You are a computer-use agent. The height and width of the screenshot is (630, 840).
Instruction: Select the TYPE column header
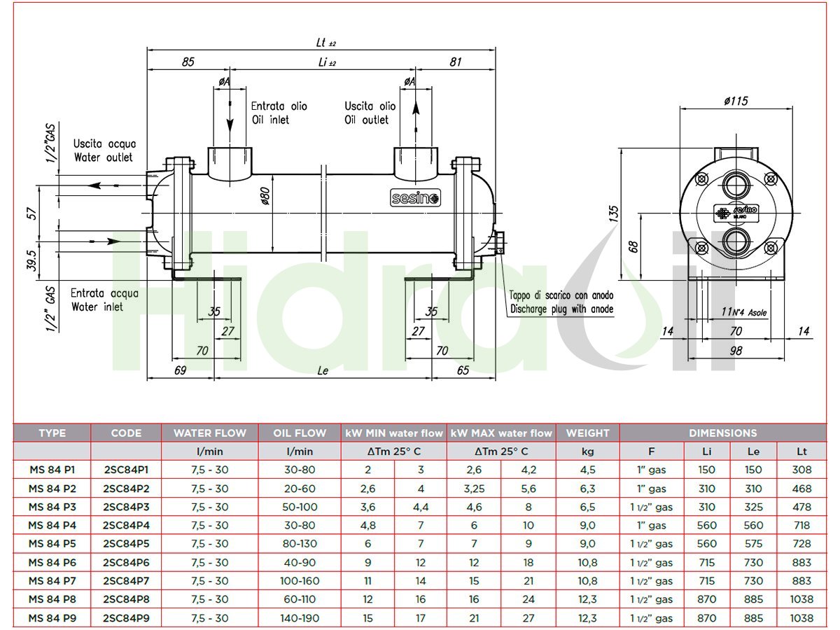coord(52,433)
